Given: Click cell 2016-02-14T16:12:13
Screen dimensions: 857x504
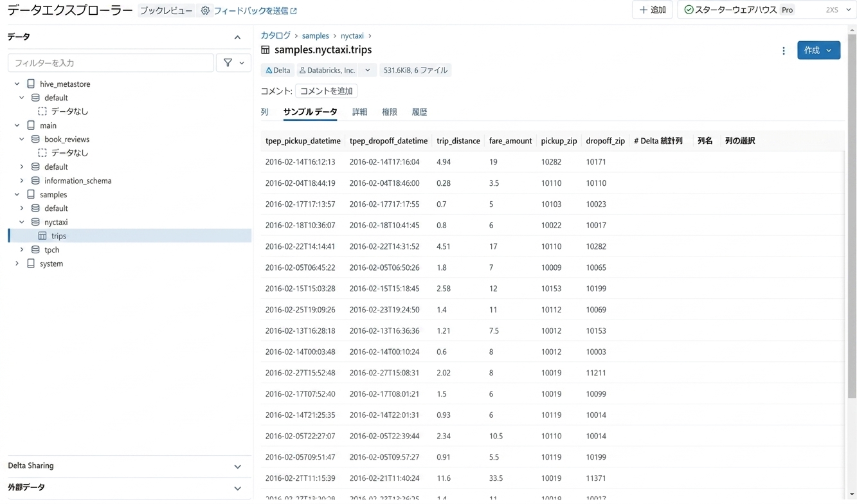Looking at the screenshot, I should [300, 162].
